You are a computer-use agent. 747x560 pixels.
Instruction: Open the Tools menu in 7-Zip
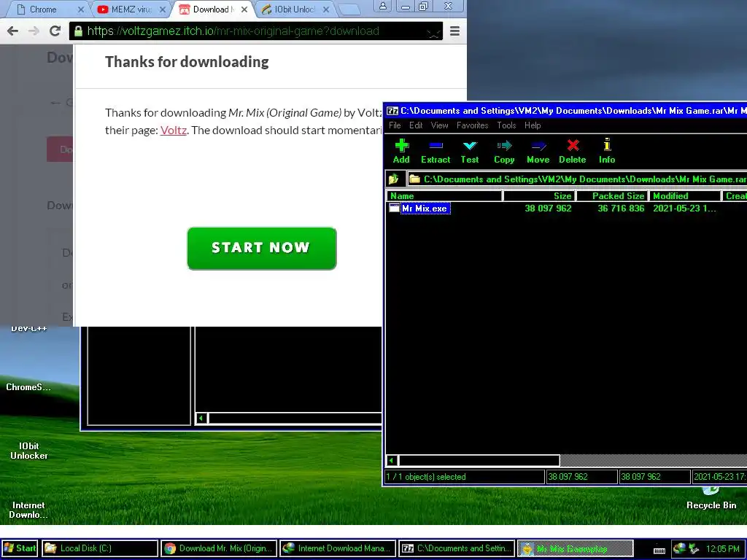(506, 125)
